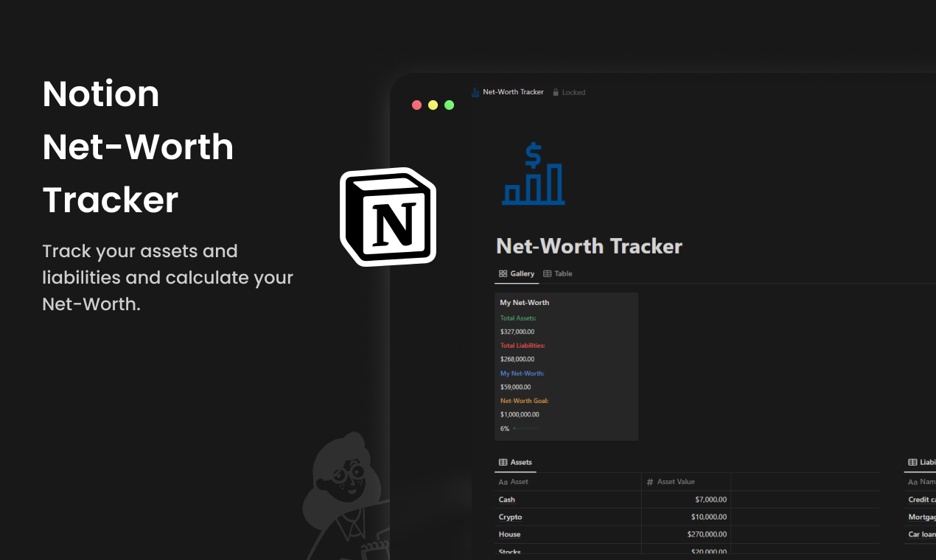Click the dollar bar-chart page icon

(x=533, y=173)
